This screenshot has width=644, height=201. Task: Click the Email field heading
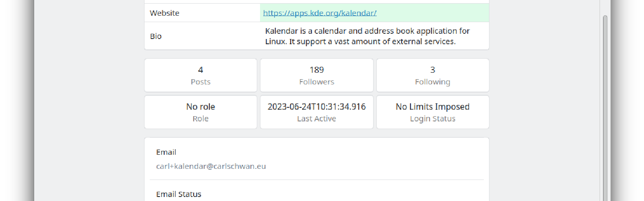pos(166,152)
